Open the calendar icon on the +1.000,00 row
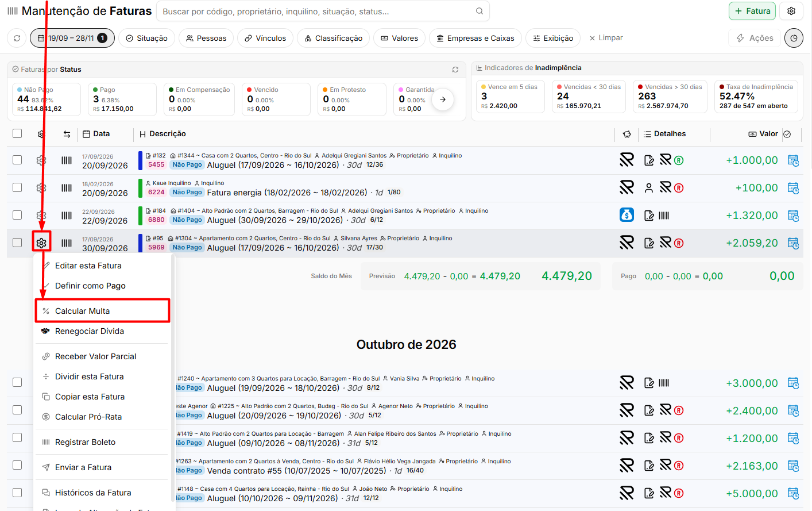Screen dimensions: 812x511 793,160
